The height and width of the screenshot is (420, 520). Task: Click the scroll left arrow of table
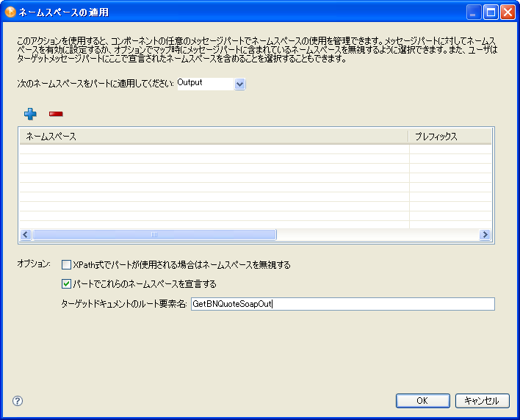point(26,235)
